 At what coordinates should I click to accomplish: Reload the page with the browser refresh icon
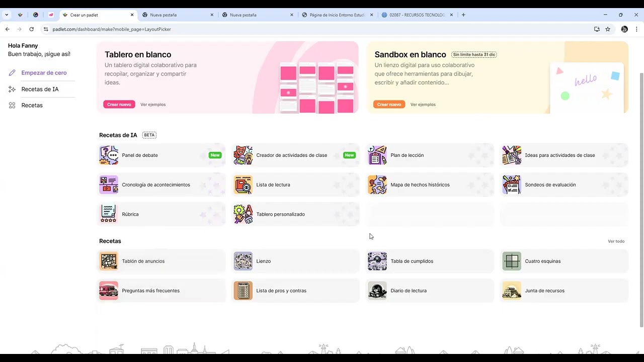(x=31, y=29)
